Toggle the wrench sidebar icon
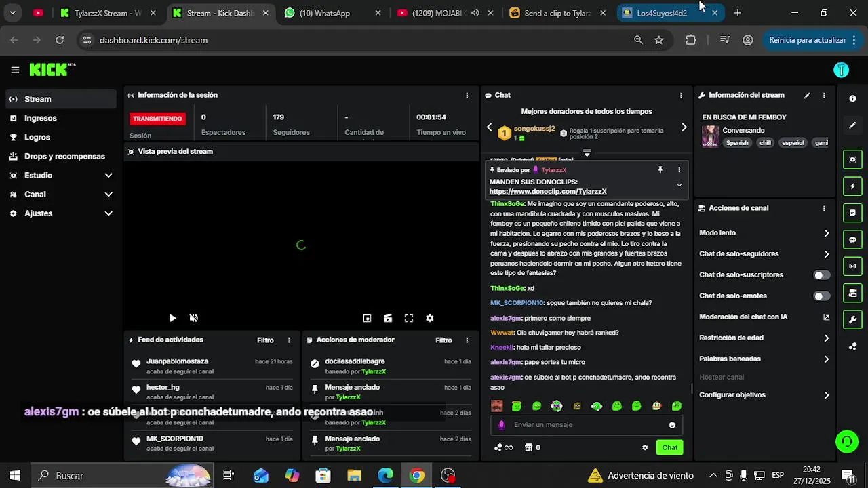Image resolution: width=868 pixels, height=488 pixels. [x=852, y=319]
